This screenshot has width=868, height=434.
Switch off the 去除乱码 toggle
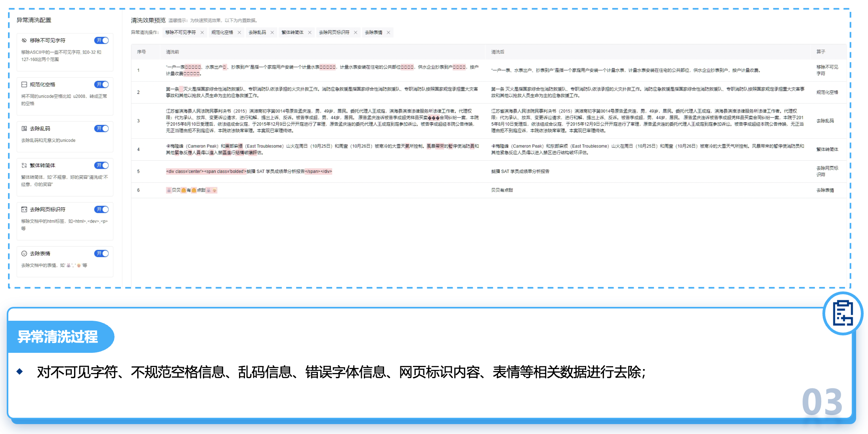[101, 128]
